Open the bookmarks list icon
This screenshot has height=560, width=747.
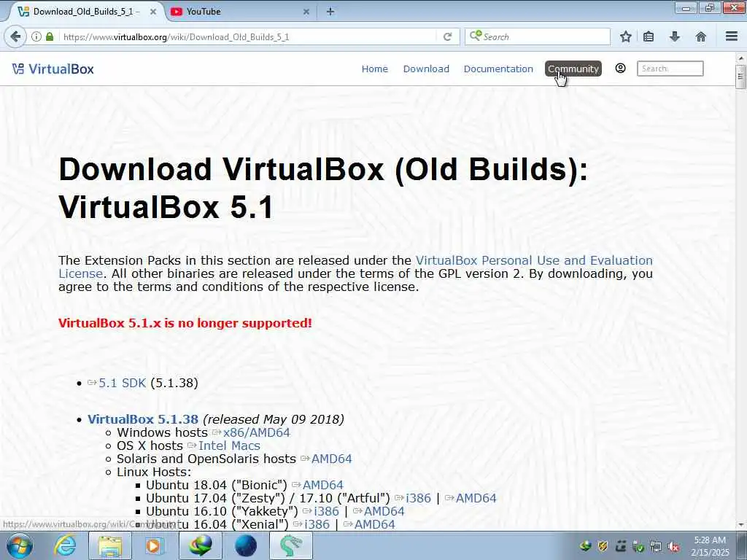[649, 36]
